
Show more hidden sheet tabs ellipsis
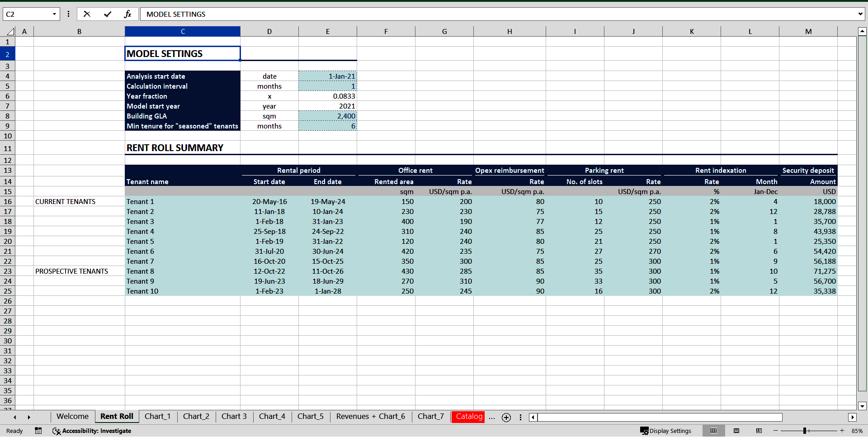[x=492, y=417]
